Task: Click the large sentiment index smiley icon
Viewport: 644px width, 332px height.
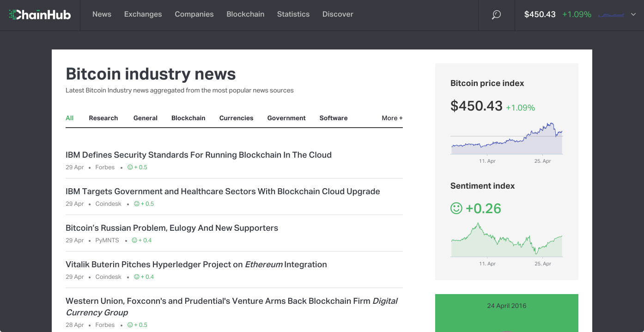Action: coord(456,209)
